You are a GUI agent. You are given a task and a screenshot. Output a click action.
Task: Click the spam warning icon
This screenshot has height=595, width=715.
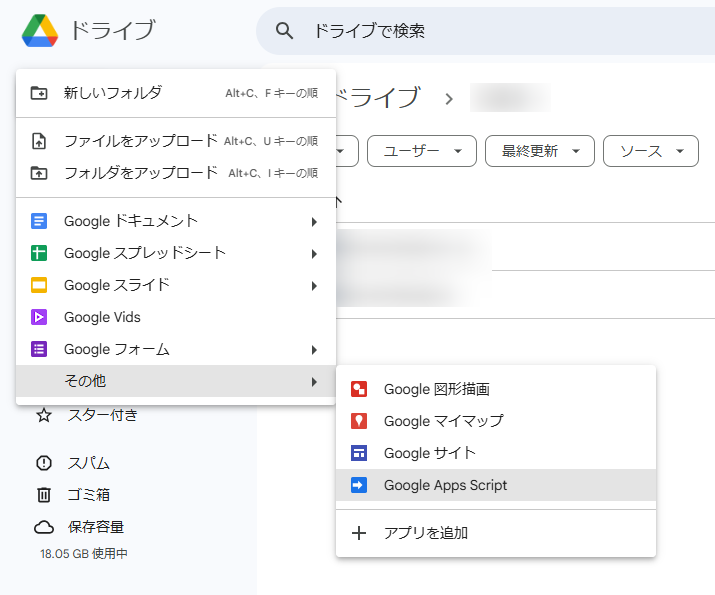pos(44,463)
